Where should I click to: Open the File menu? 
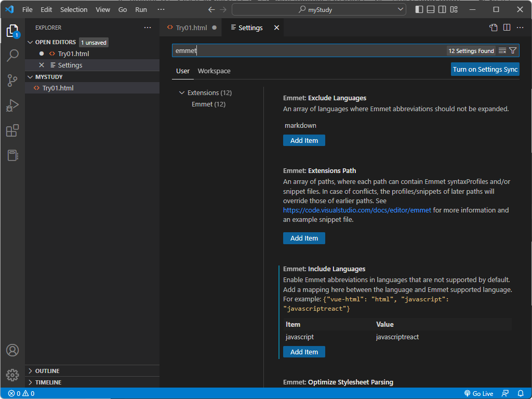point(28,9)
